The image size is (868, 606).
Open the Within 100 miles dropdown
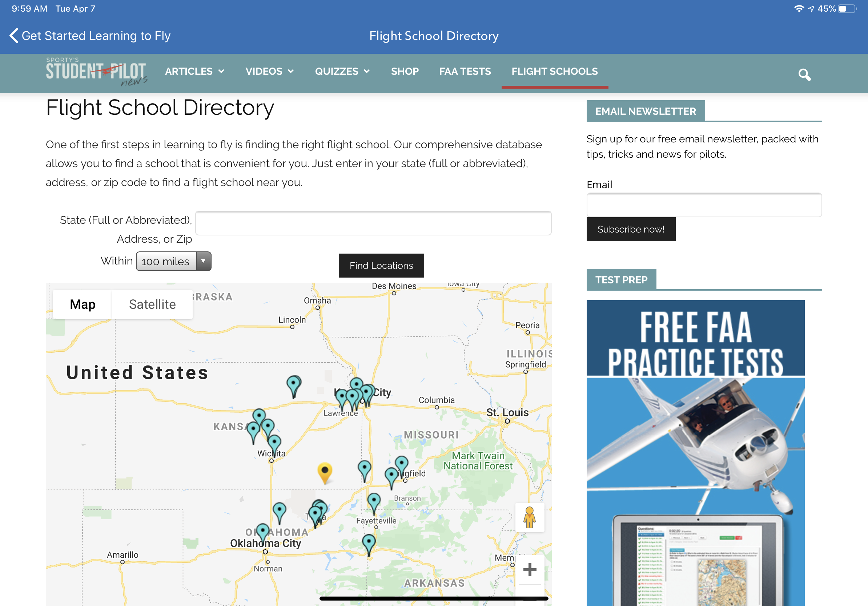173,261
